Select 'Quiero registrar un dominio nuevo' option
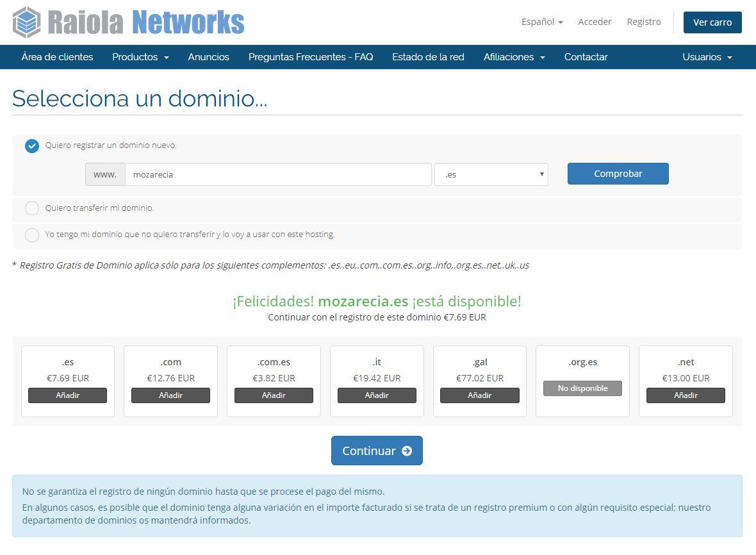Screen dimensions: 756x555 coord(32,146)
